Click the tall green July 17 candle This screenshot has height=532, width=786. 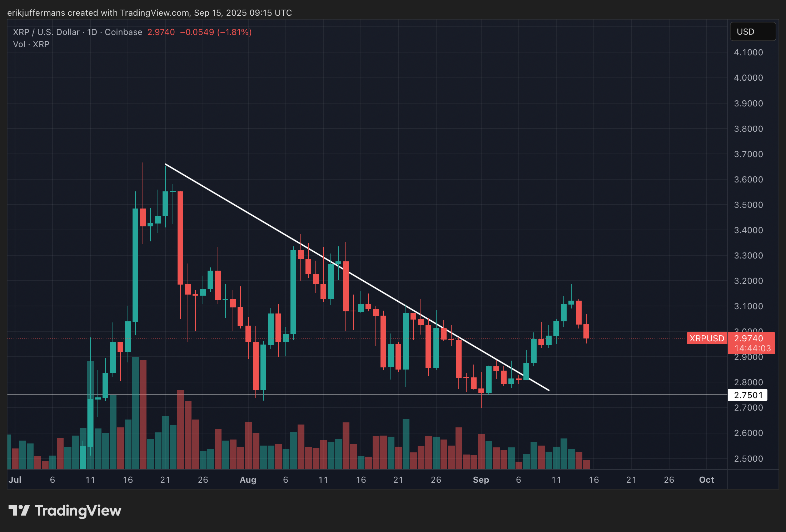tap(135, 265)
